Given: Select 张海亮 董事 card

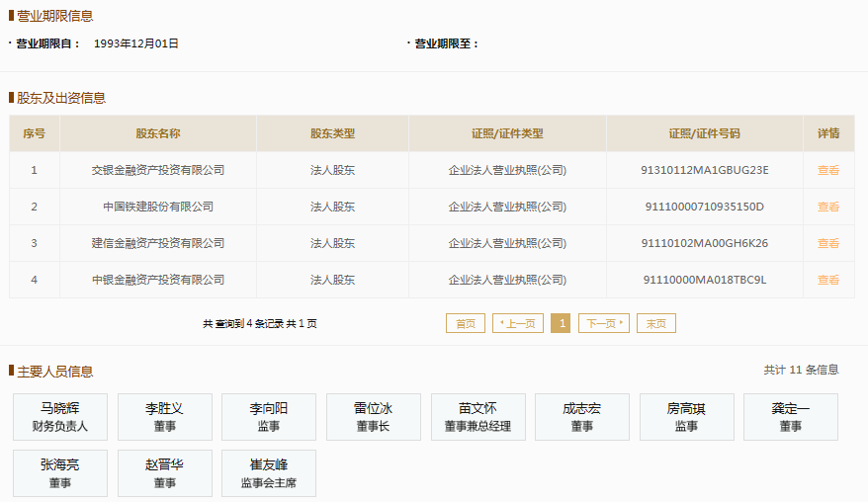Looking at the screenshot, I should (60, 473).
